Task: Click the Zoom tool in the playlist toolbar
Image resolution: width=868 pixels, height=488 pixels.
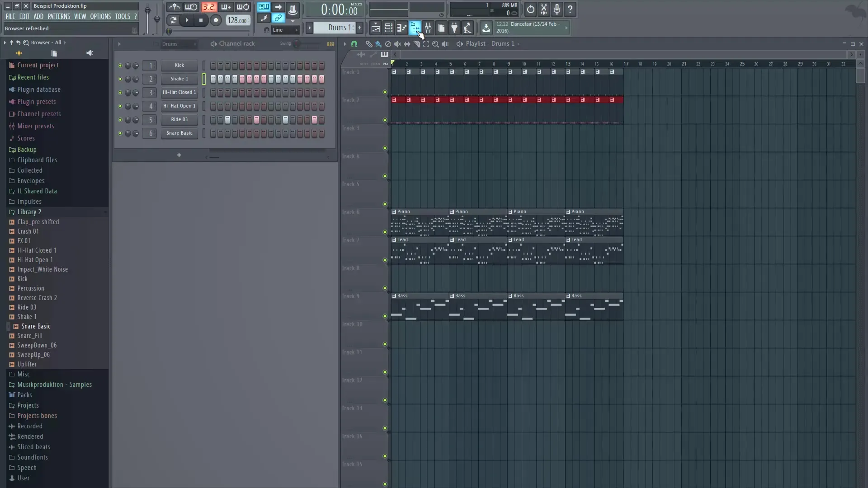Action: 436,44
